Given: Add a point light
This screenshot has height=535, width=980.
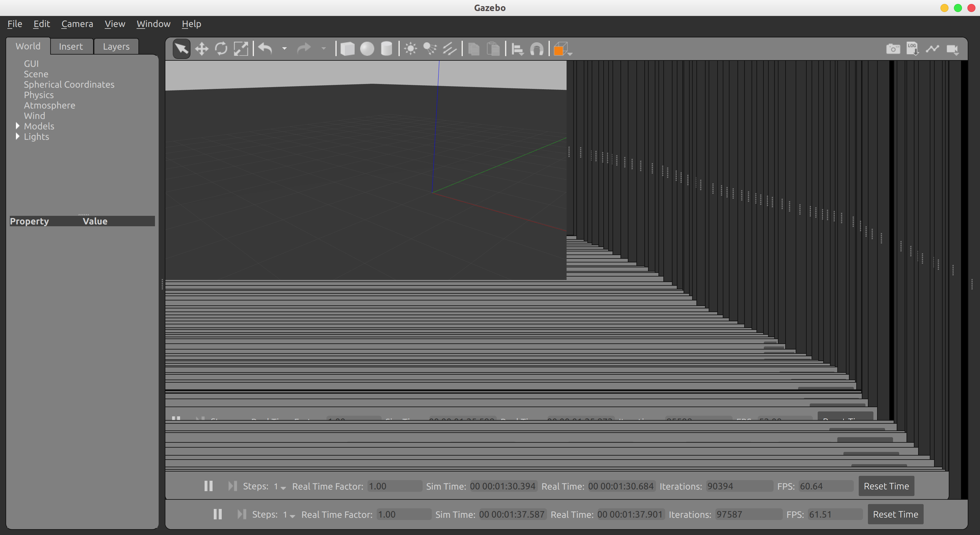Looking at the screenshot, I should tap(410, 49).
